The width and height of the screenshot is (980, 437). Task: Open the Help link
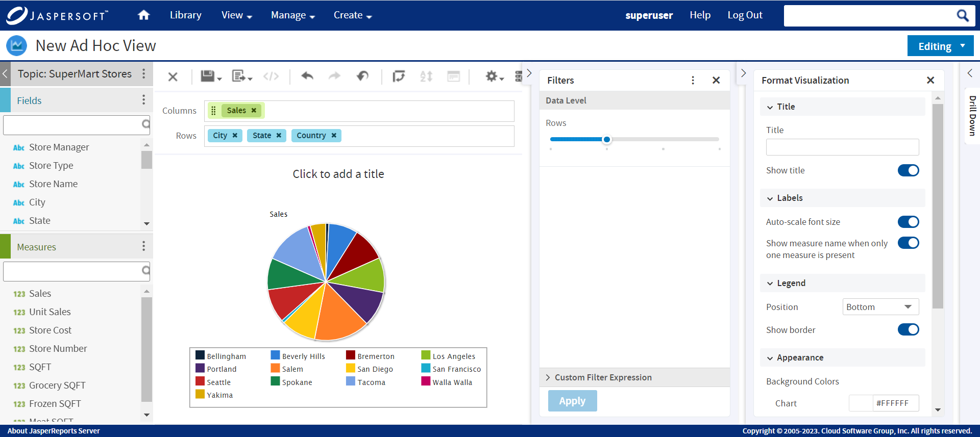(700, 15)
